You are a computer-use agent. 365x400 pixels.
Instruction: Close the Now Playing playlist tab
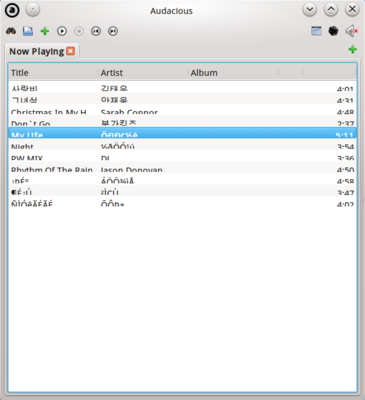[70, 51]
